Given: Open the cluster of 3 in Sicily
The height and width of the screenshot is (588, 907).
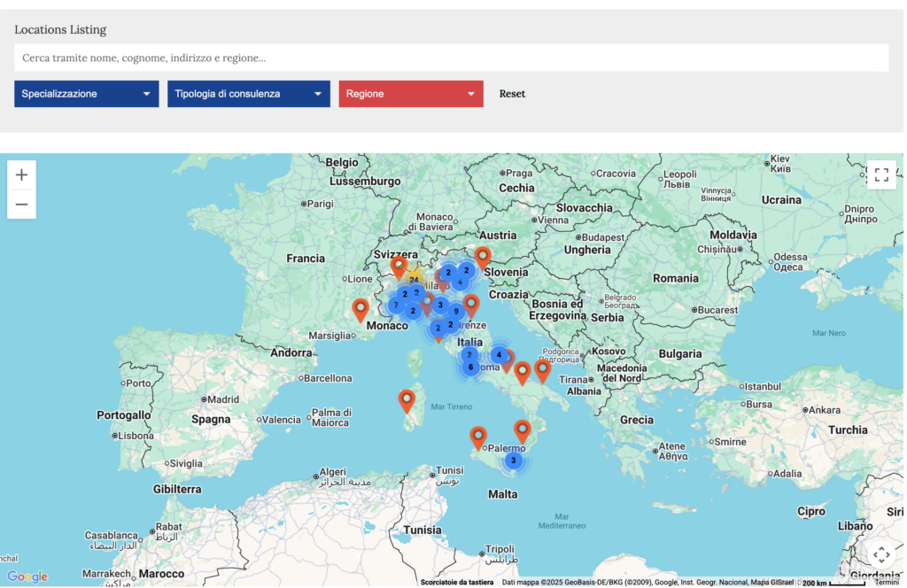Looking at the screenshot, I should (513, 460).
